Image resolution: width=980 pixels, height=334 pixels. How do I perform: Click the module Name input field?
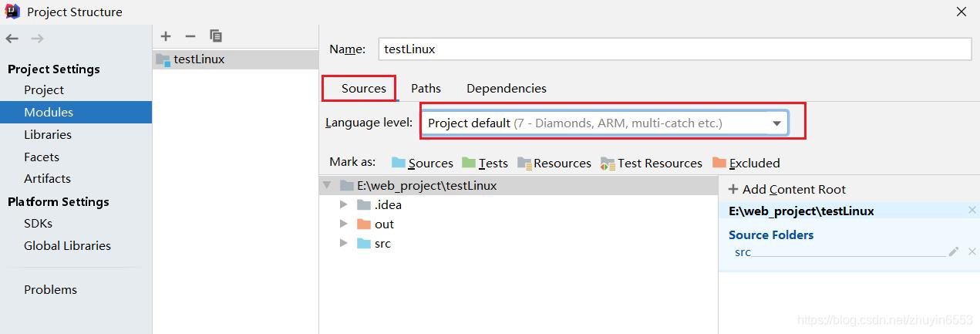coord(674,49)
